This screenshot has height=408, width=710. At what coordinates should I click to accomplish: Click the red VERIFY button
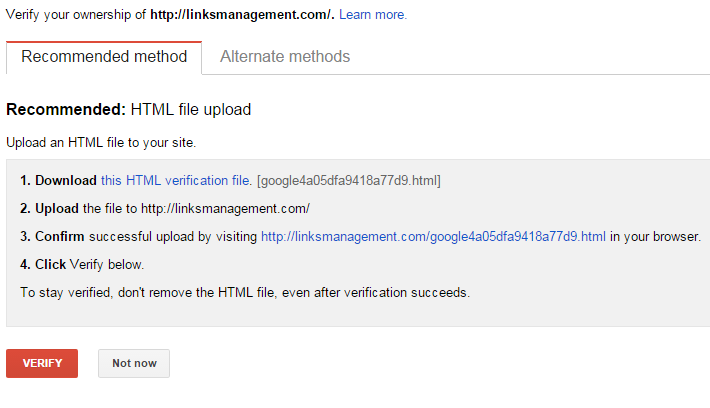42,363
